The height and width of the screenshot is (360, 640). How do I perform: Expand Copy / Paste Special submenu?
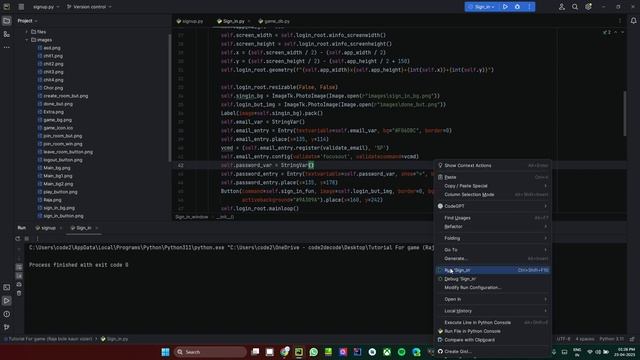(493, 186)
